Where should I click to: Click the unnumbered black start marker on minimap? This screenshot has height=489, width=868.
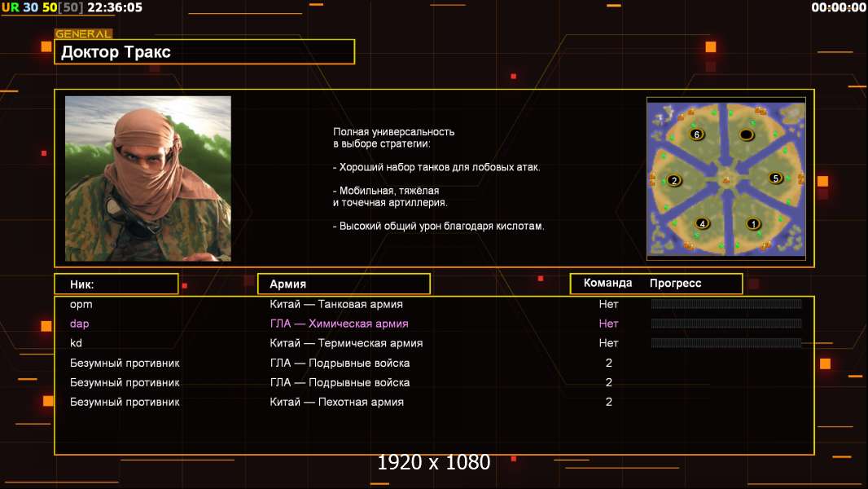tap(746, 134)
